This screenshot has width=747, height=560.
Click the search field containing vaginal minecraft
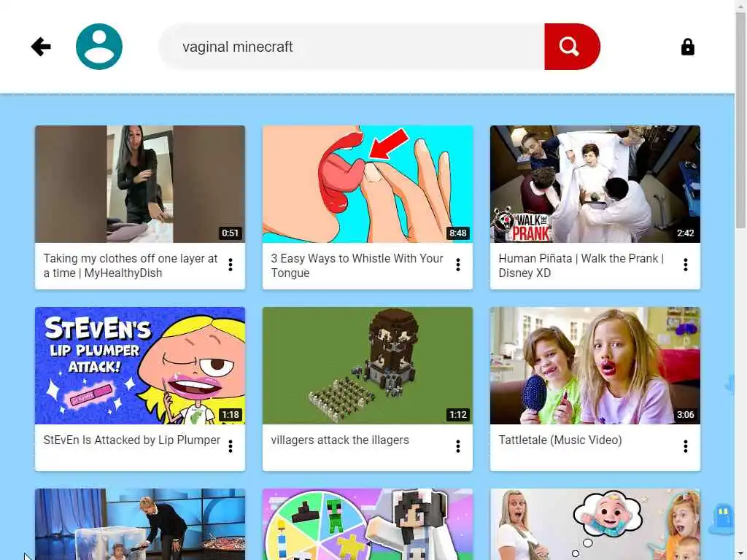point(352,47)
